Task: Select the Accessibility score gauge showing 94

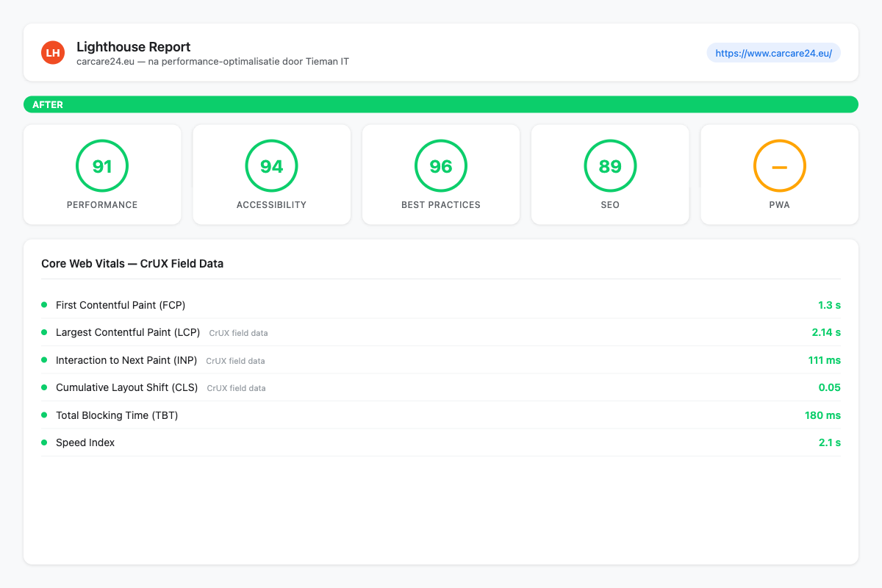Action: point(271,166)
